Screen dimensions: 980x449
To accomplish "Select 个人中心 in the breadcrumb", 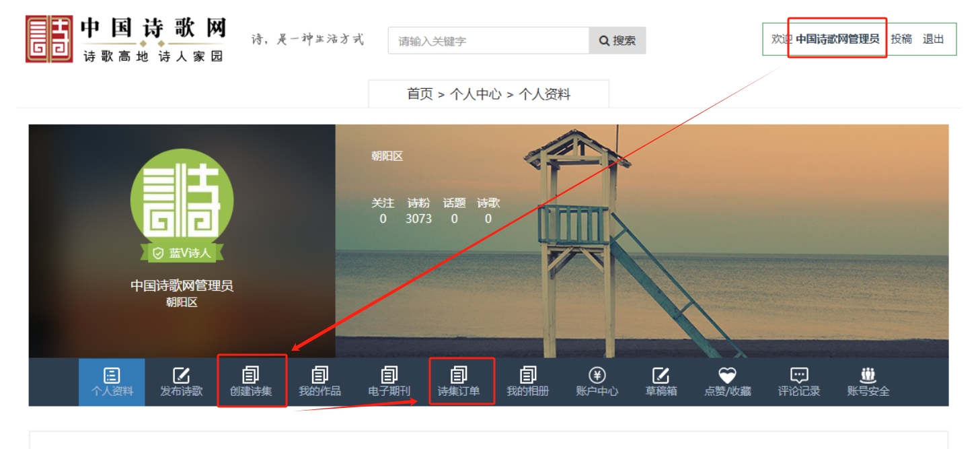I will tap(476, 94).
